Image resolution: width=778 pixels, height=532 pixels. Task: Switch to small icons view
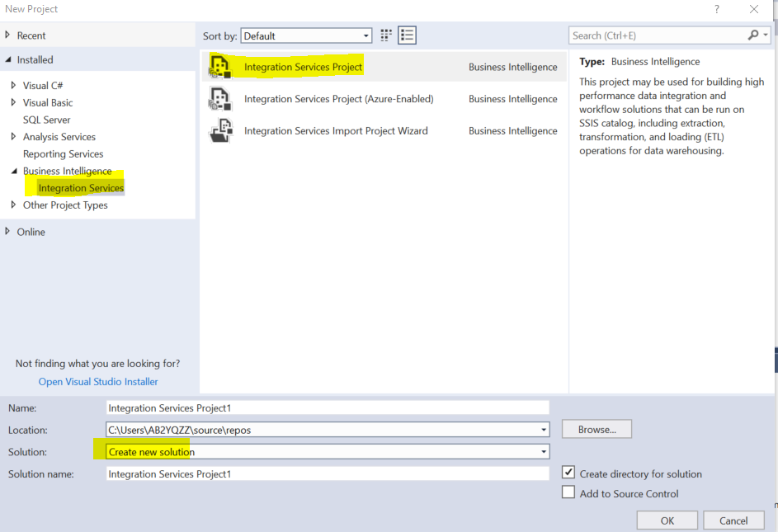point(386,35)
